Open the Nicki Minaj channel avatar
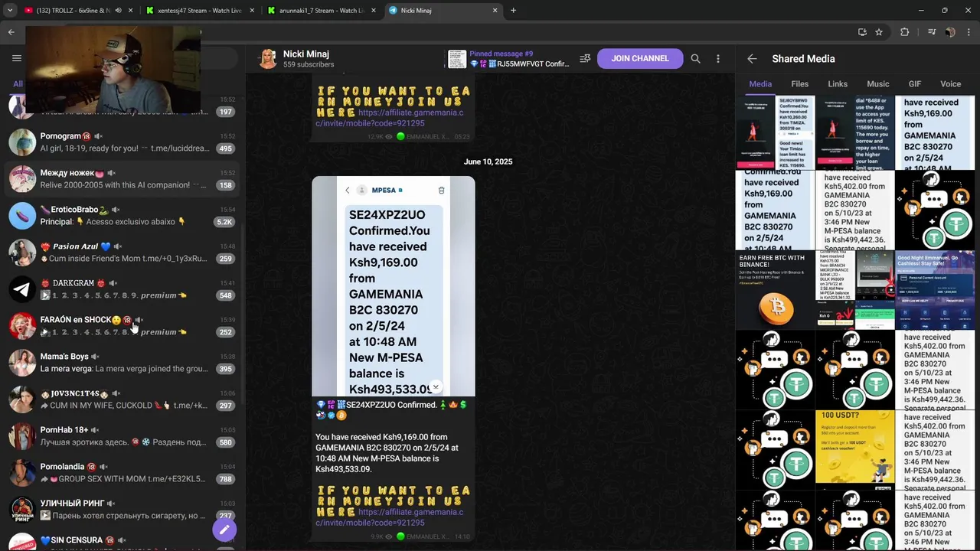The width and height of the screenshot is (980, 551). point(267,58)
